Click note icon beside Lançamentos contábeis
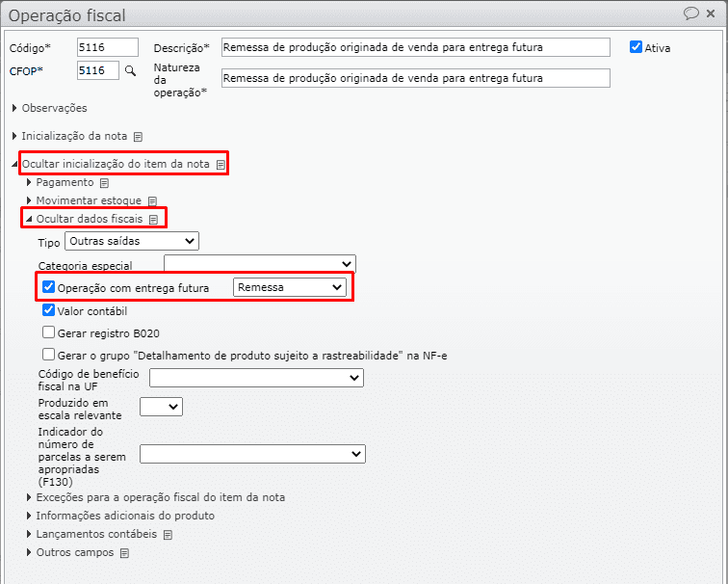 pyautogui.click(x=168, y=535)
